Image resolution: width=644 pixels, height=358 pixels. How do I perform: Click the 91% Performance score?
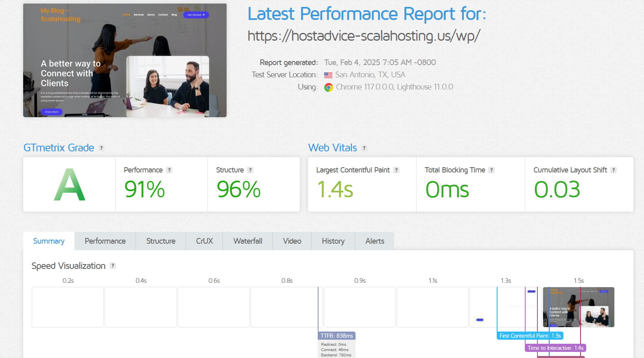coord(144,190)
